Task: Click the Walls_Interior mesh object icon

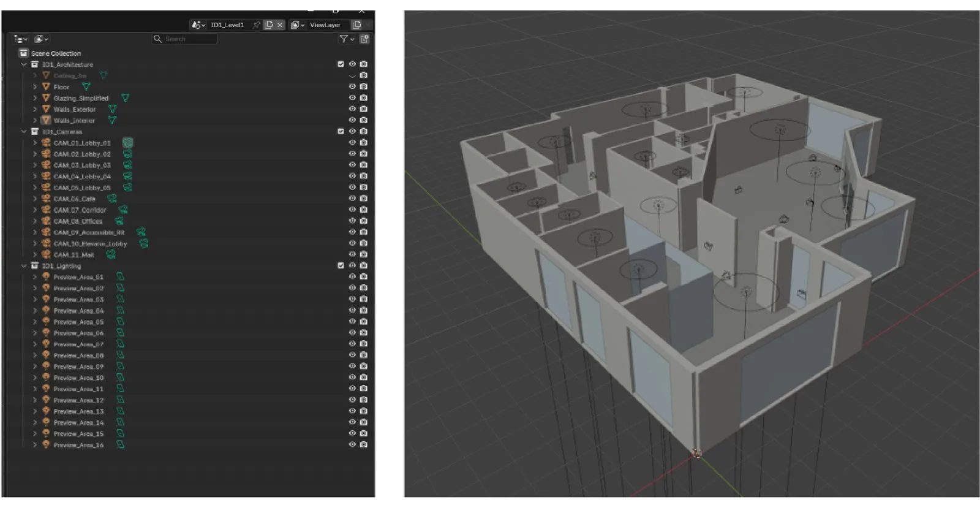Action: pyautogui.click(x=46, y=120)
